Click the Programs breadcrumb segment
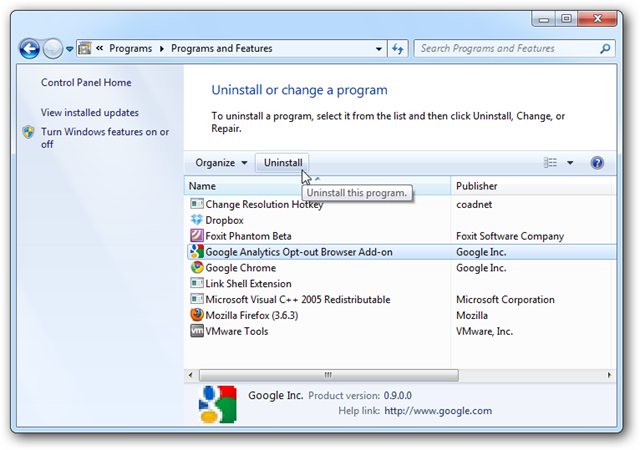The height and width of the screenshot is (450, 640). pyautogui.click(x=130, y=48)
